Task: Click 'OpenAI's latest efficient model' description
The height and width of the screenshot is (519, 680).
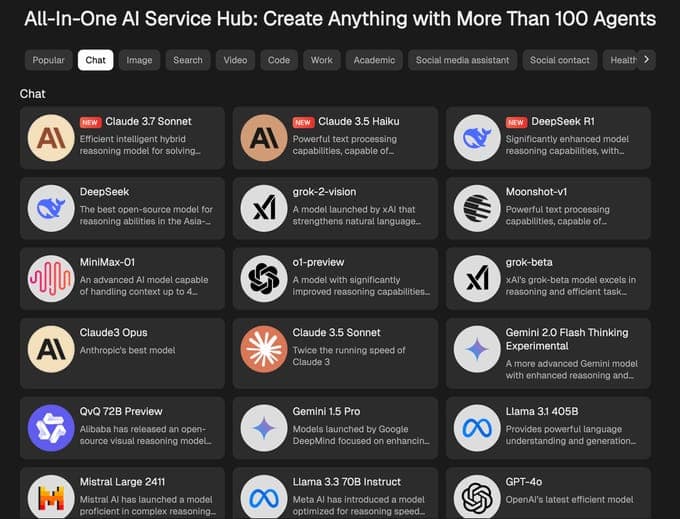Action: [569, 499]
